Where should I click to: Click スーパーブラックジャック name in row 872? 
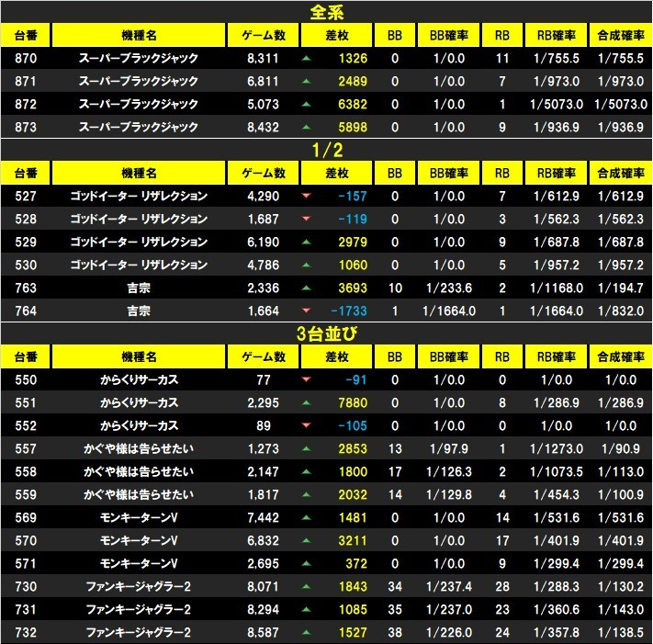click(x=139, y=104)
